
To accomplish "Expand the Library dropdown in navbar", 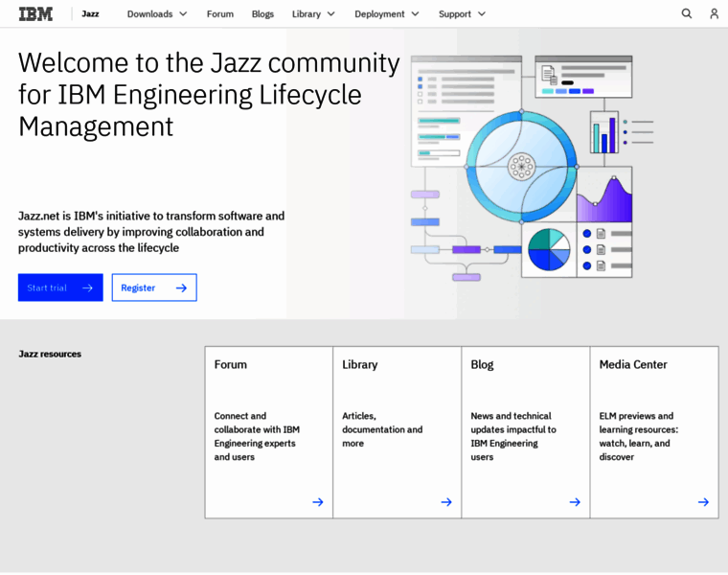I will point(313,14).
